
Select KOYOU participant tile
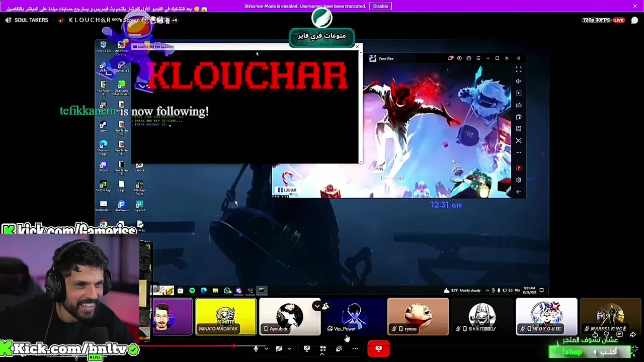point(546,317)
